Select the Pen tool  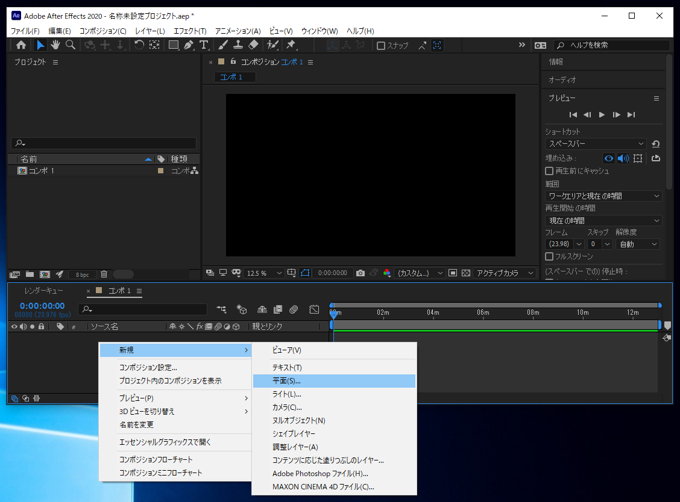189,45
